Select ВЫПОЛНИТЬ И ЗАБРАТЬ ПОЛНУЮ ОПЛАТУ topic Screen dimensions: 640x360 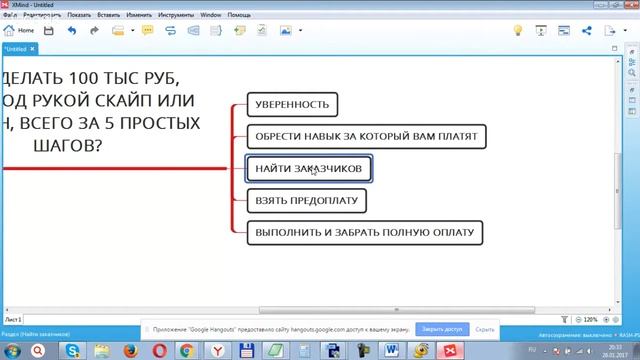(x=365, y=233)
